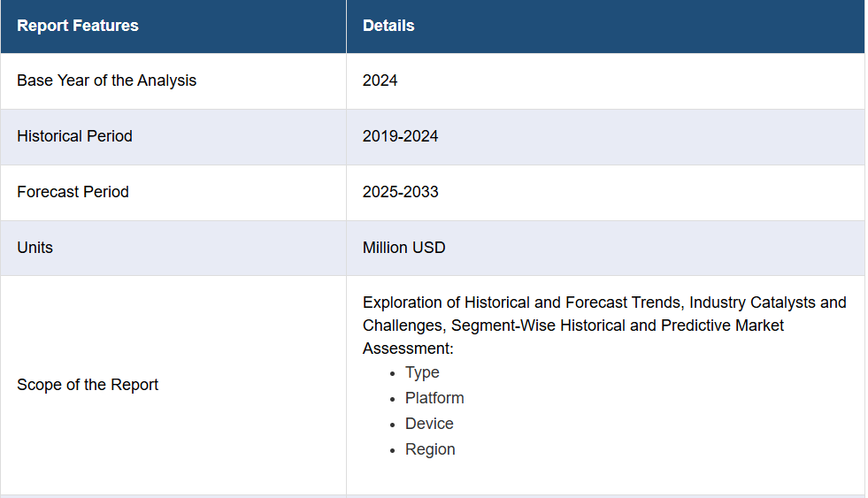
Task: Click the Region bullet item
Action: [430, 449]
